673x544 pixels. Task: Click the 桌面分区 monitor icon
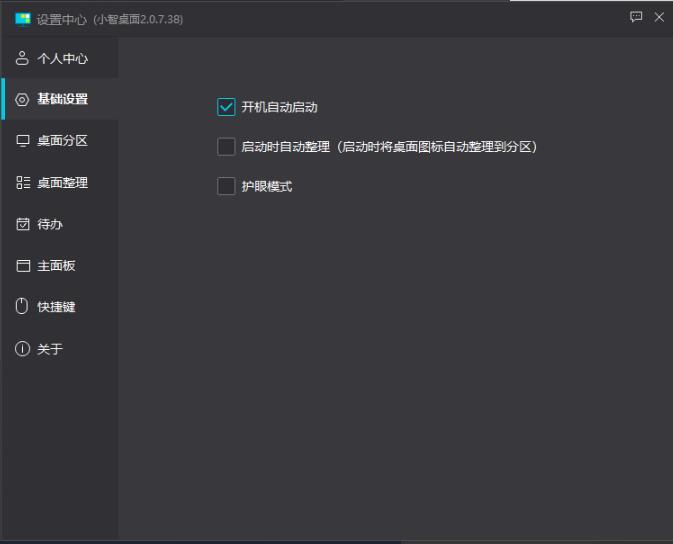point(23,141)
